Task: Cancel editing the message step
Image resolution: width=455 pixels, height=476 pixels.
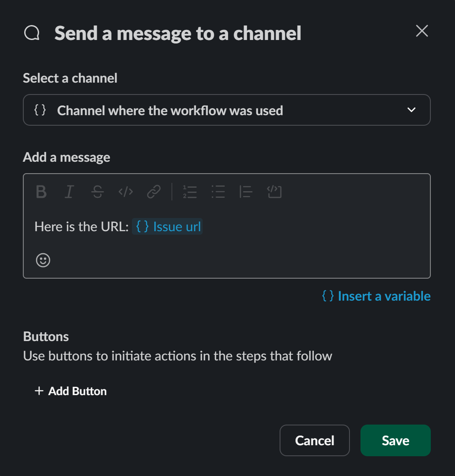Action: pyautogui.click(x=314, y=440)
